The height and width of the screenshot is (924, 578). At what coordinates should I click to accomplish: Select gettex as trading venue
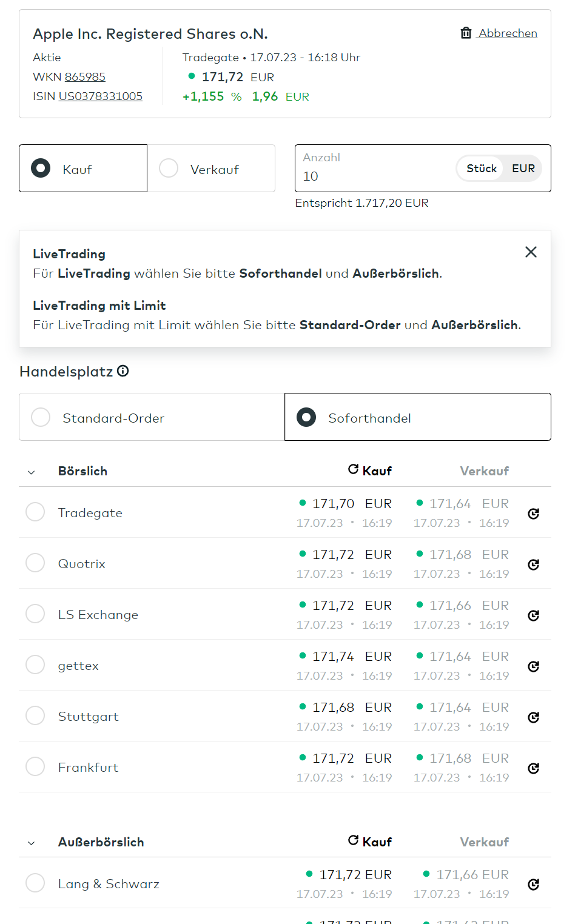[x=35, y=665]
